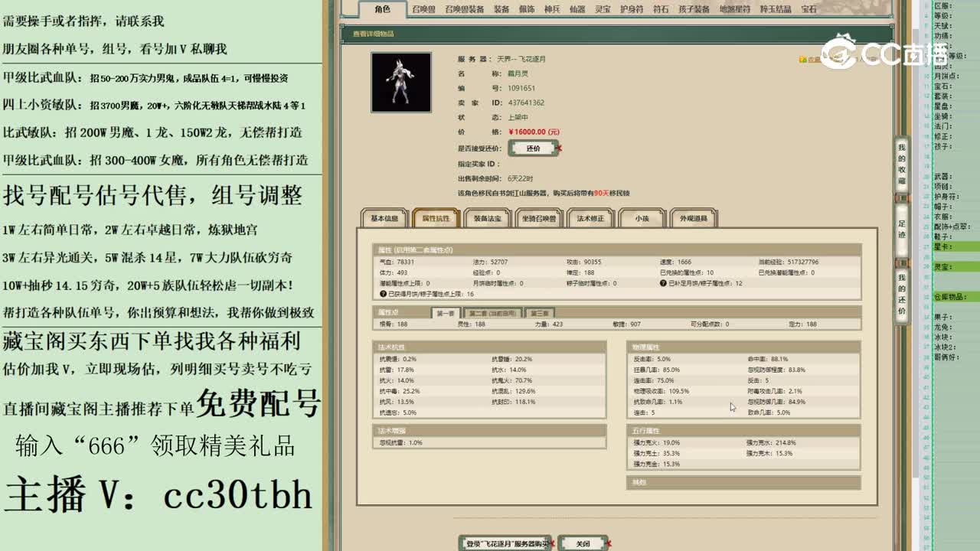Open 足迹 side tab
Image resolution: width=980 pixels, height=551 pixels.
click(902, 230)
